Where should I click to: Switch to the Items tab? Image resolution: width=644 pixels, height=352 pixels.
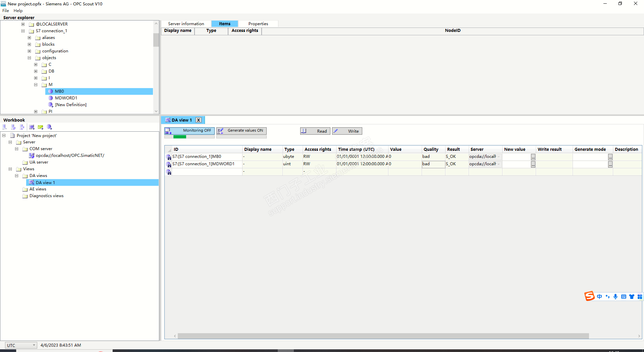pos(225,24)
